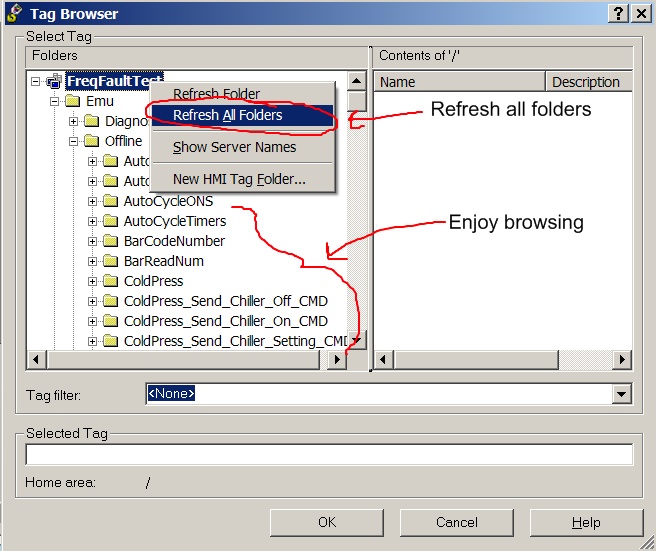656x551 pixels.
Task: Click the ColdPress_Send_Chiller_Off_CMD folder icon
Action: [110, 301]
